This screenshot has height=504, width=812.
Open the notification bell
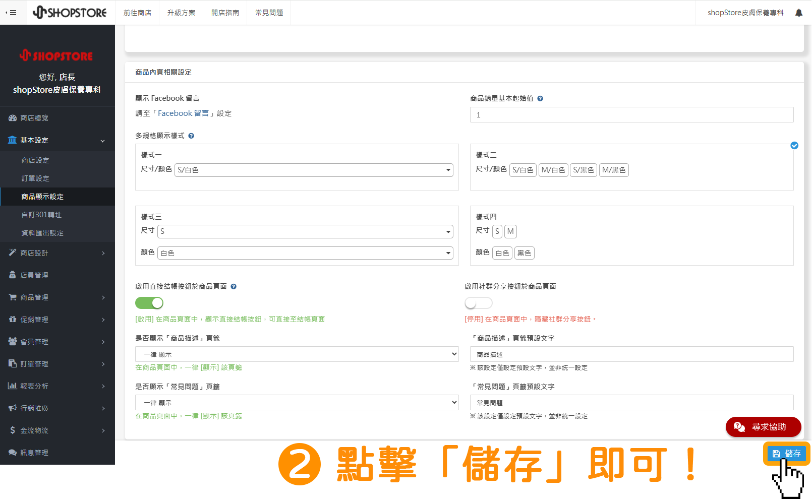(x=798, y=12)
